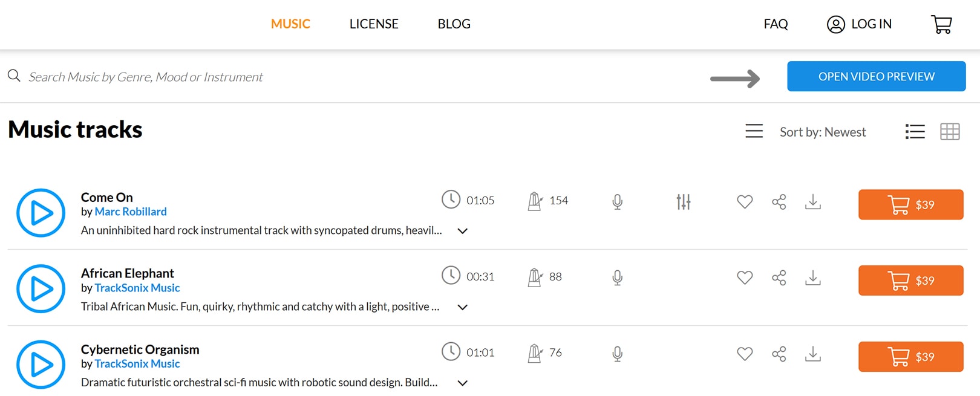Download the Come On track

(813, 201)
